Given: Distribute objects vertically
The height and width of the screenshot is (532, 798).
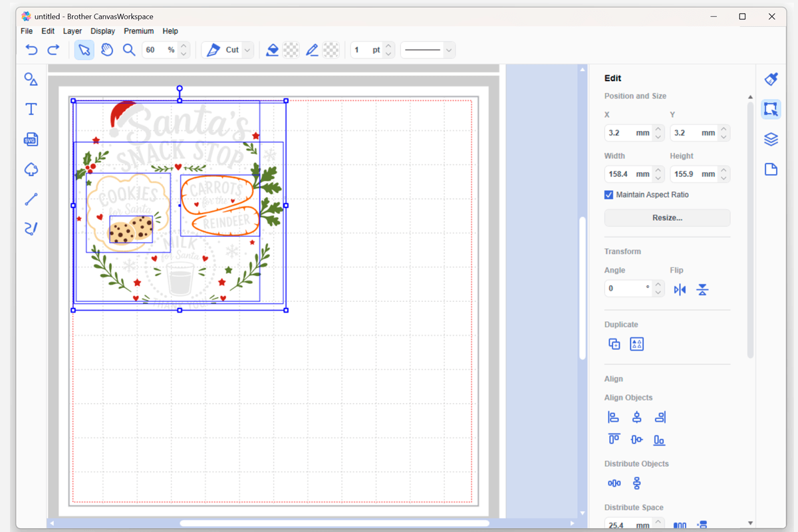Looking at the screenshot, I should click(x=636, y=483).
